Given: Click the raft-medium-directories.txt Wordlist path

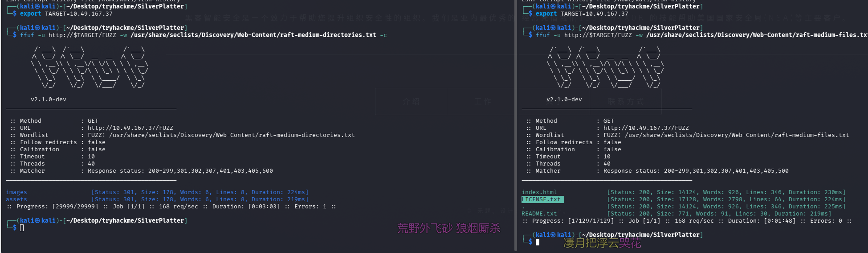Looking at the screenshot, I should (232, 135).
